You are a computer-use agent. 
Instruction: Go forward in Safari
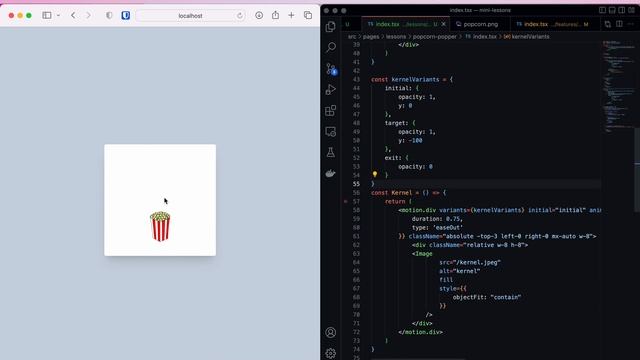point(88,16)
